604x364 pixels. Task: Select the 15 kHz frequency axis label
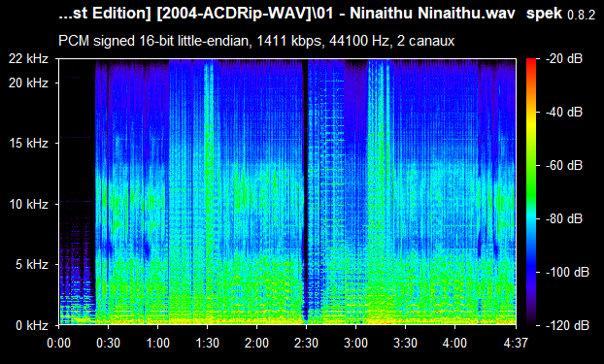[28, 144]
